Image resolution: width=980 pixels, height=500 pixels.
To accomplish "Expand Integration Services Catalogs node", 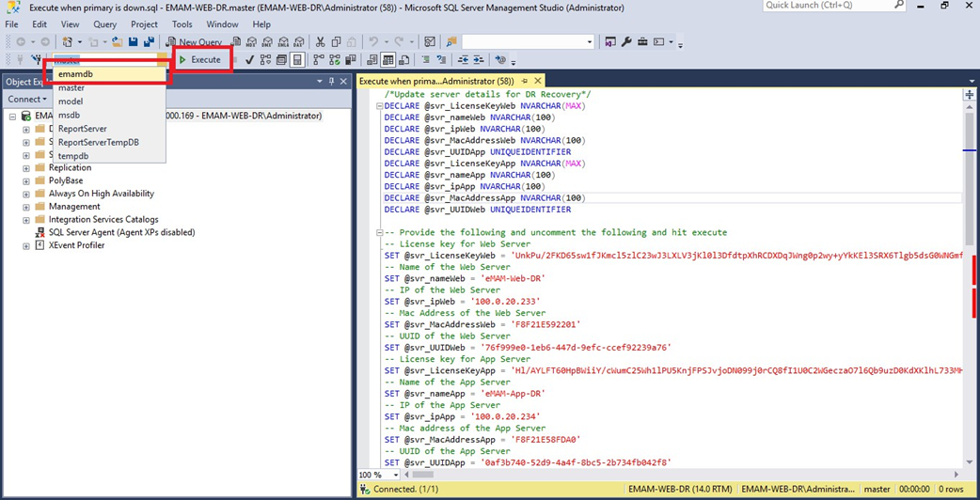I will (x=26, y=220).
